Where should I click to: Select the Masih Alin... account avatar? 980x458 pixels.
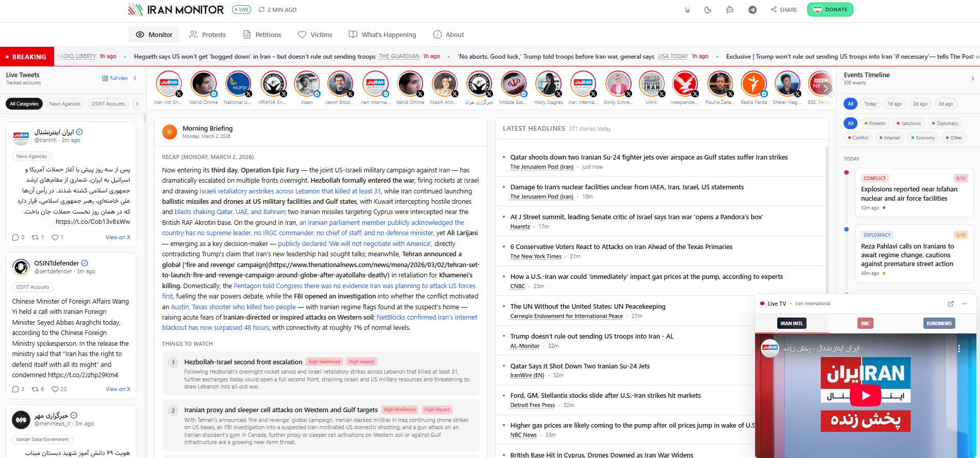click(x=444, y=83)
